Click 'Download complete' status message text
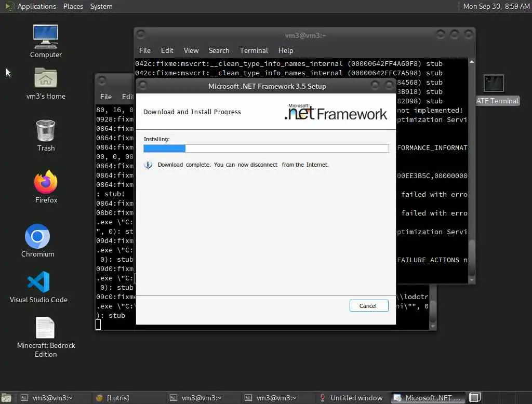The height and width of the screenshot is (404, 532). tap(243, 165)
